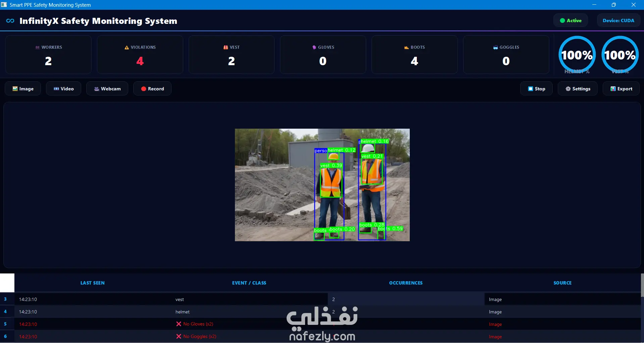
Task: Click red 14:23:10 time in No Gloves row
Action: click(x=28, y=324)
